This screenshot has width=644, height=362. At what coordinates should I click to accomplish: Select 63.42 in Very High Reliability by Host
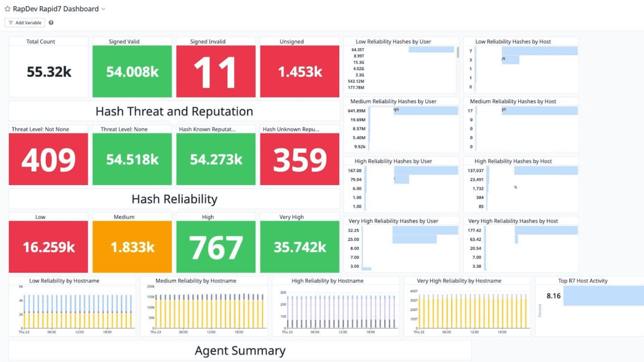(476, 239)
